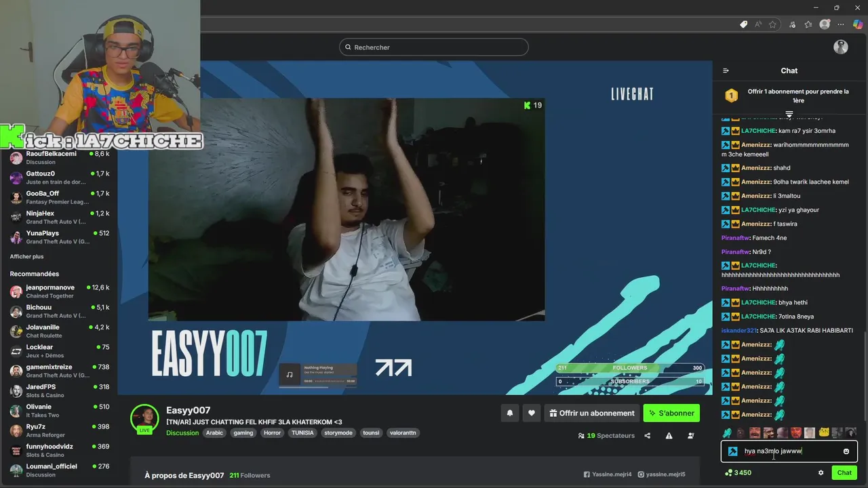The image size is (868, 488).
Task: Open chat settings gear icon
Action: pyautogui.click(x=821, y=473)
